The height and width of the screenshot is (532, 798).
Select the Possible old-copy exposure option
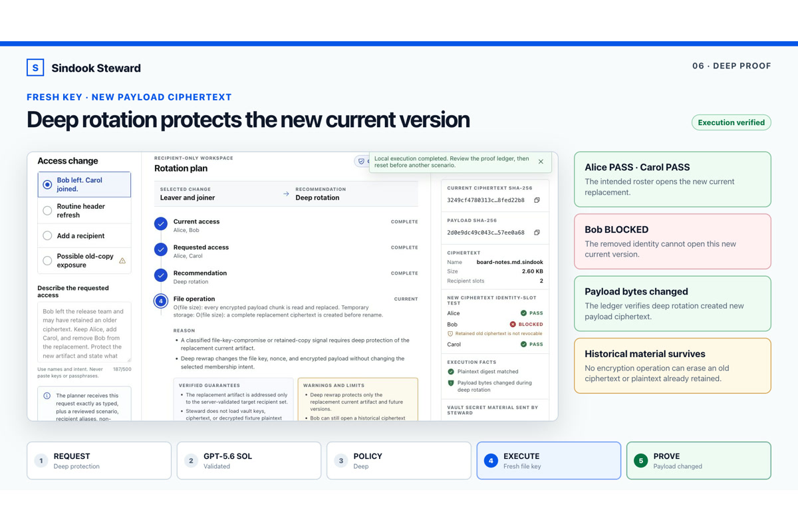click(84, 261)
